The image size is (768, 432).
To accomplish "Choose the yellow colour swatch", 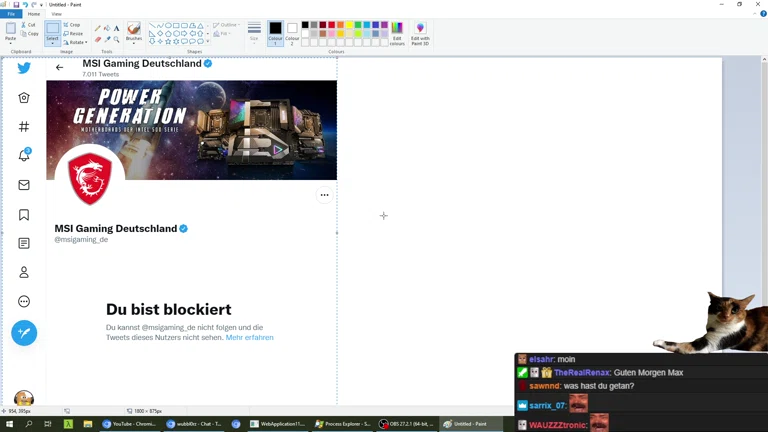I will (349, 25).
